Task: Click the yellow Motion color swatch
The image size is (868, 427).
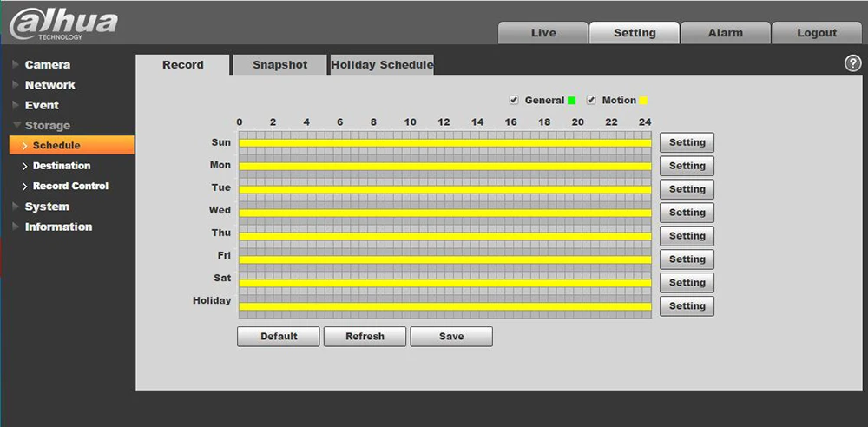Action: click(x=643, y=101)
